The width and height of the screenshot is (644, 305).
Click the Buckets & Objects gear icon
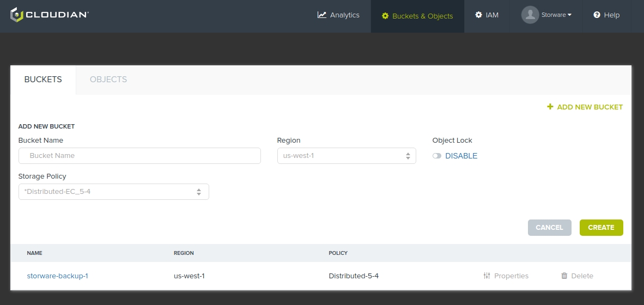(x=385, y=16)
